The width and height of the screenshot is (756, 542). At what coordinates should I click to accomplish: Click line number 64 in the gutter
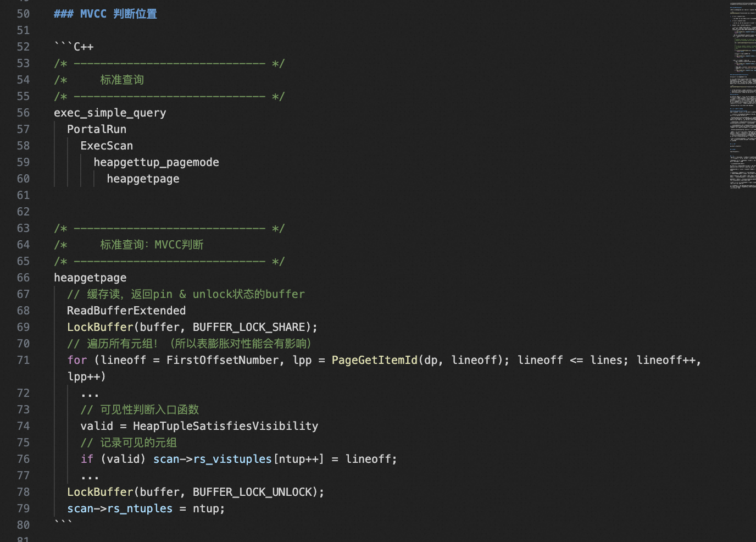click(23, 245)
